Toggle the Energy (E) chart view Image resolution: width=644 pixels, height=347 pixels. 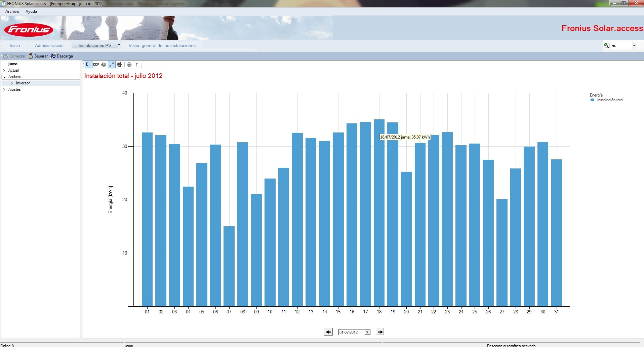(x=88, y=65)
